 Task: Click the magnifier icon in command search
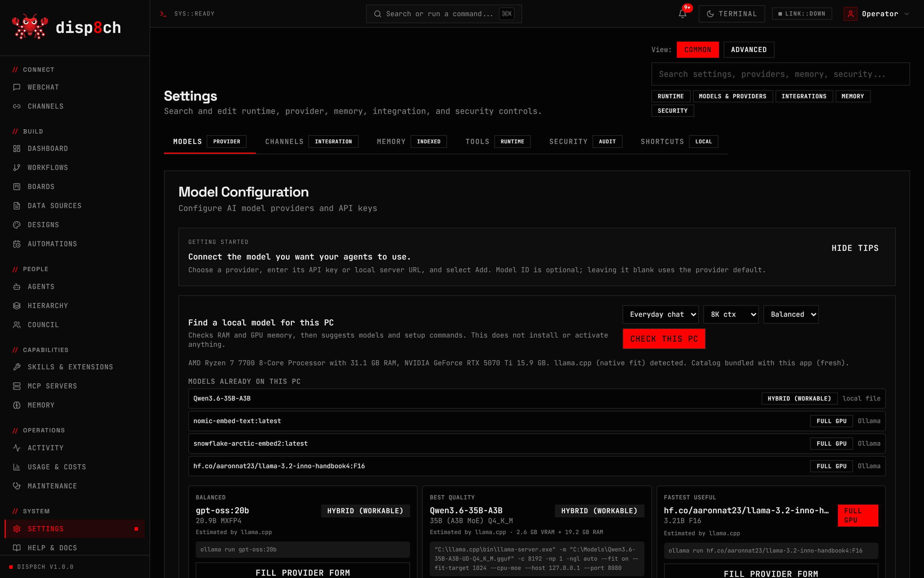[377, 14]
